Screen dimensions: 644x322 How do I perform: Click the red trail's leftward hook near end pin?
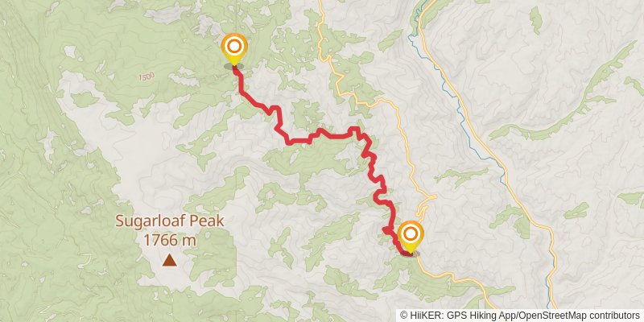click(386, 230)
